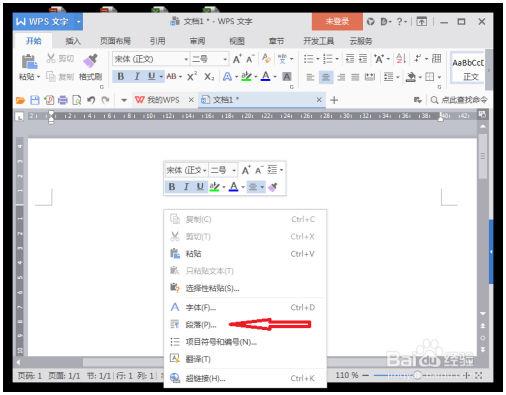Click the zoom slider in status bar
506x395 pixels.
pyautogui.click(x=417, y=376)
